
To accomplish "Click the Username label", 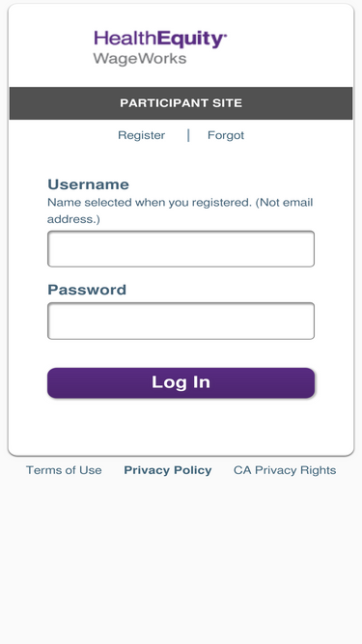I will point(88,184).
